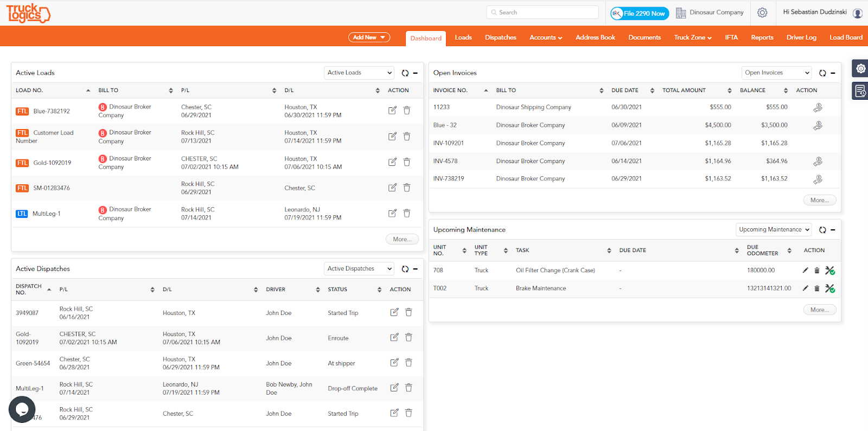Open the Open Invoices dropdown

pos(776,73)
